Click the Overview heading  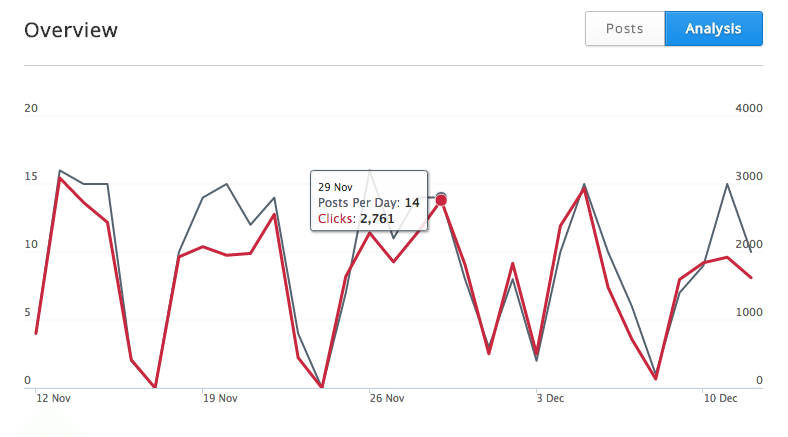point(71,30)
